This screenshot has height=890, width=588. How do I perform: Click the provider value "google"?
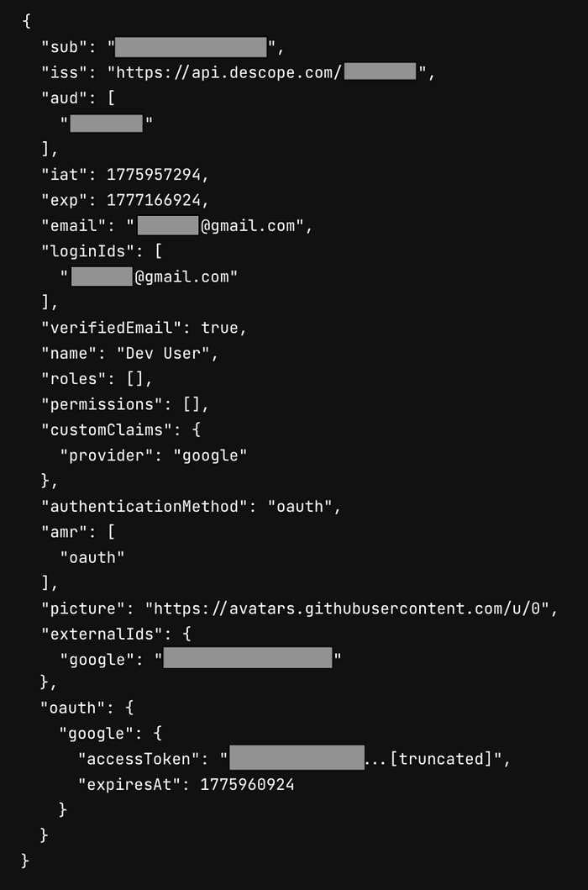pyautogui.click(x=210, y=456)
